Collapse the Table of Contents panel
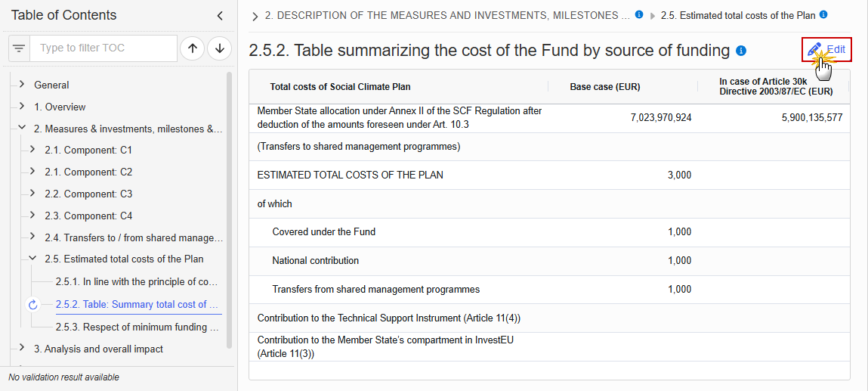868x391 pixels. pyautogui.click(x=220, y=16)
